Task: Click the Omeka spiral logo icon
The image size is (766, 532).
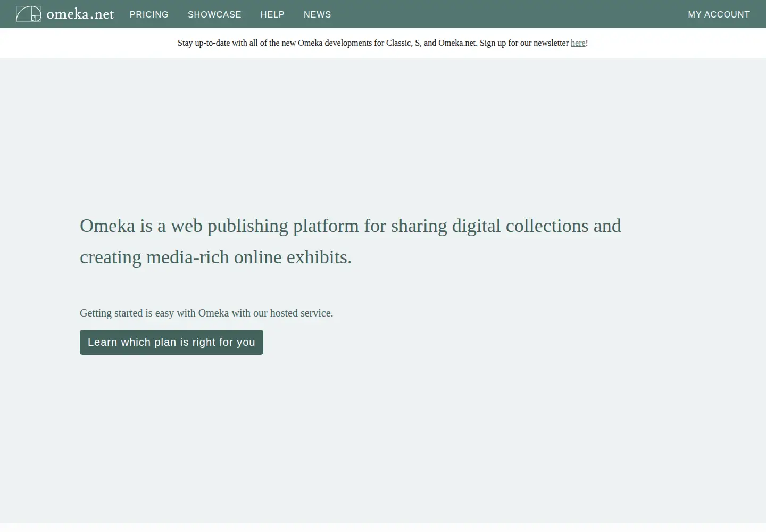Action: tap(29, 14)
